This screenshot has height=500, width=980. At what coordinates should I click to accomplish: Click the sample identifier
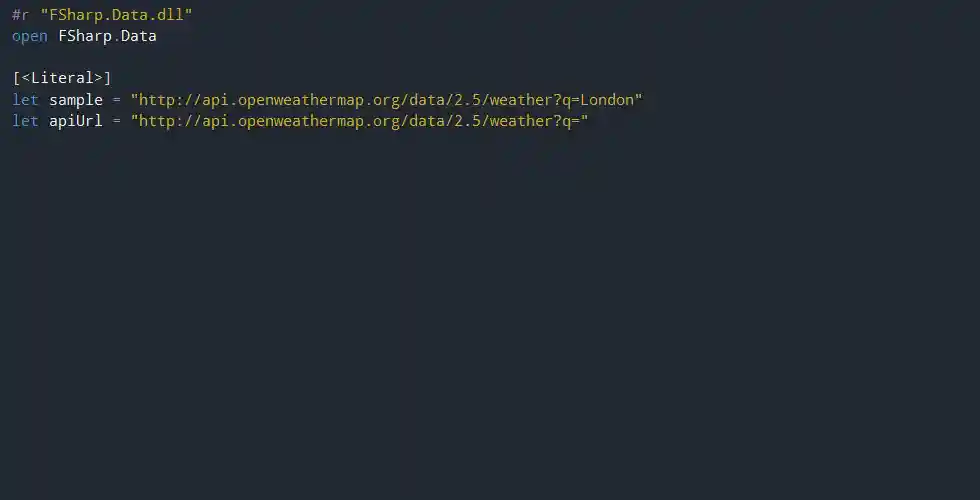76,100
